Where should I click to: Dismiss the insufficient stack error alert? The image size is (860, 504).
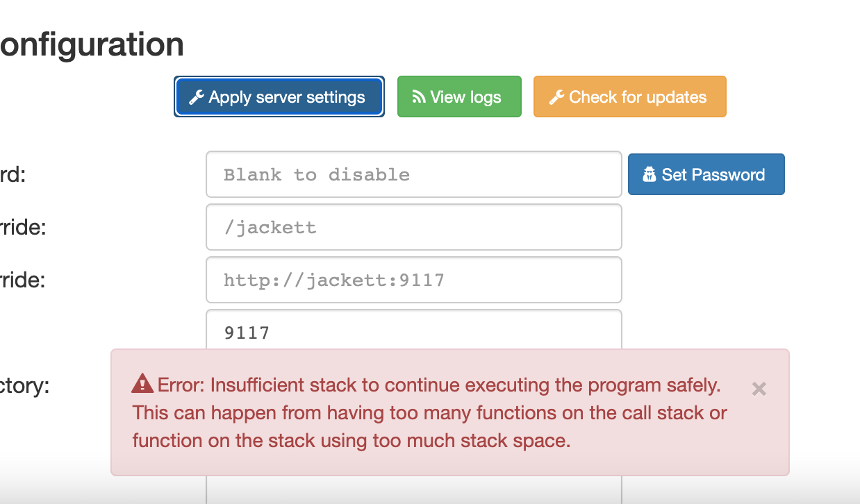759,389
